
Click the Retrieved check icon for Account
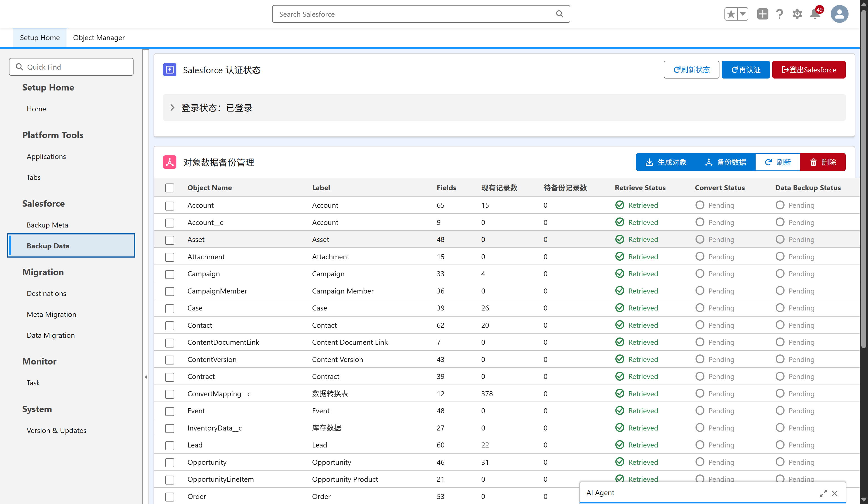click(620, 205)
